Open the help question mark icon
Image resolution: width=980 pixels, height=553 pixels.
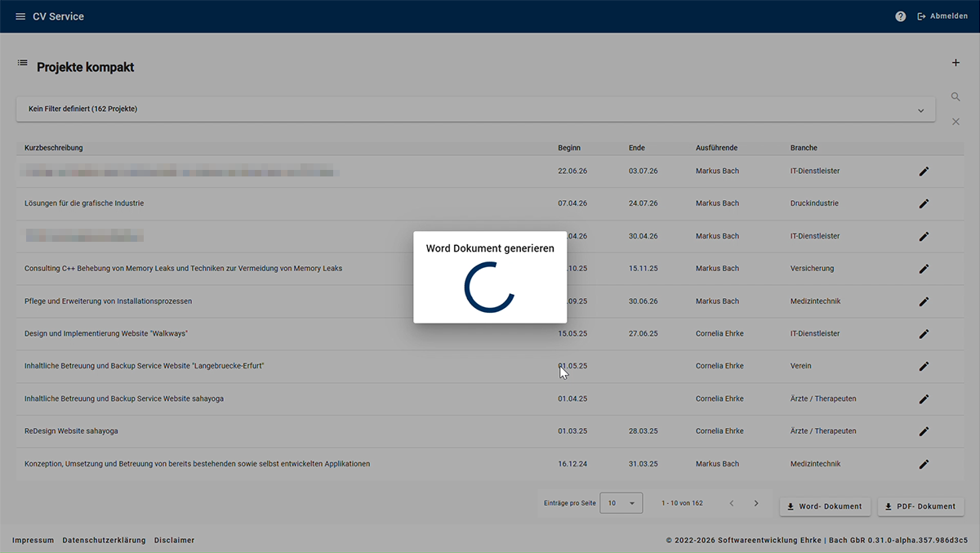(x=900, y=16)
